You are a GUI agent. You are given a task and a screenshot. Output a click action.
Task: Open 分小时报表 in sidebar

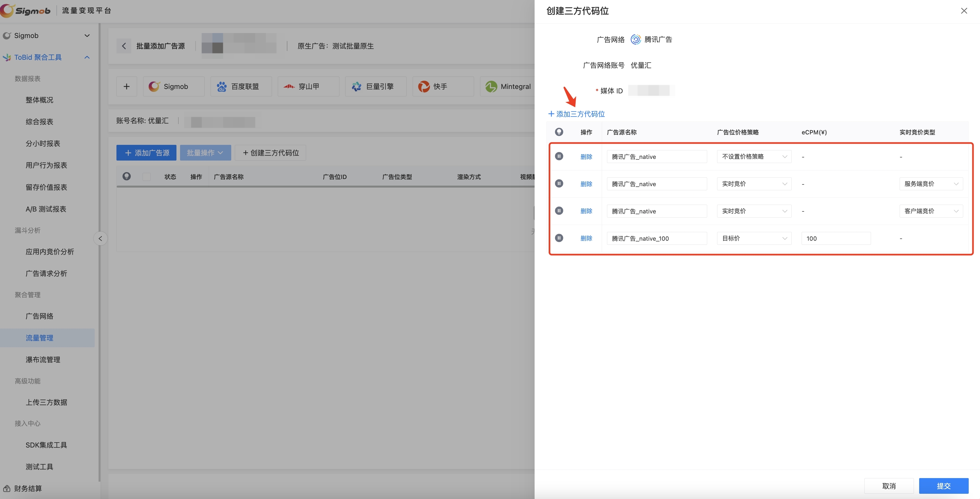click(43, 143)
